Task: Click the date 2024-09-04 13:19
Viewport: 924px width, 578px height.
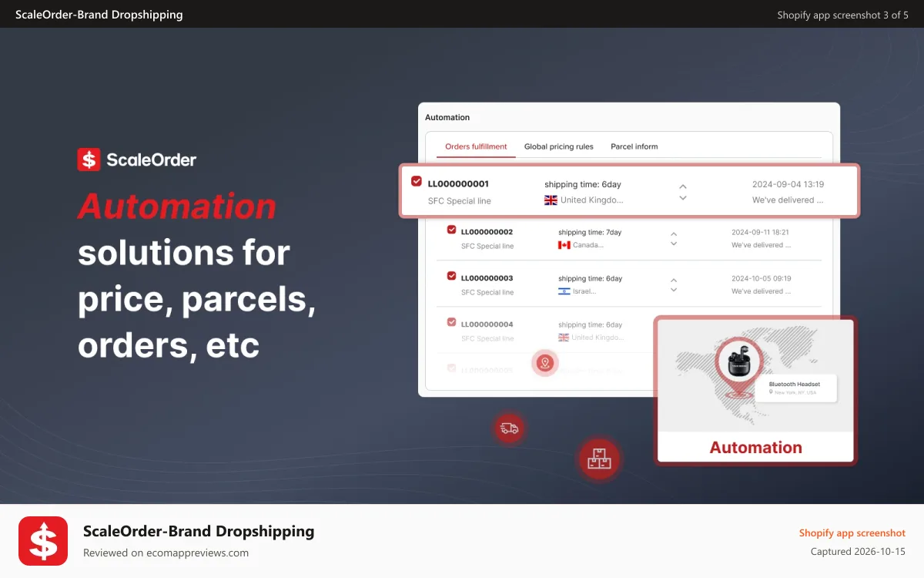Action: pos(788,184)
